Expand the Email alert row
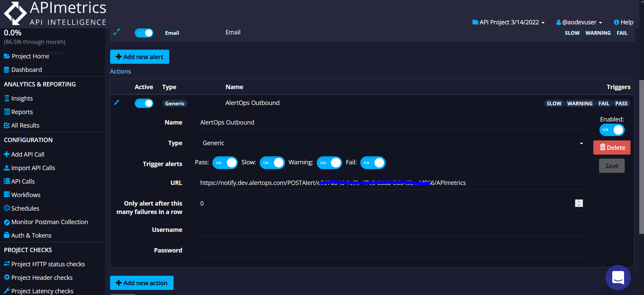The image size is (644, 295). point(117,32)
